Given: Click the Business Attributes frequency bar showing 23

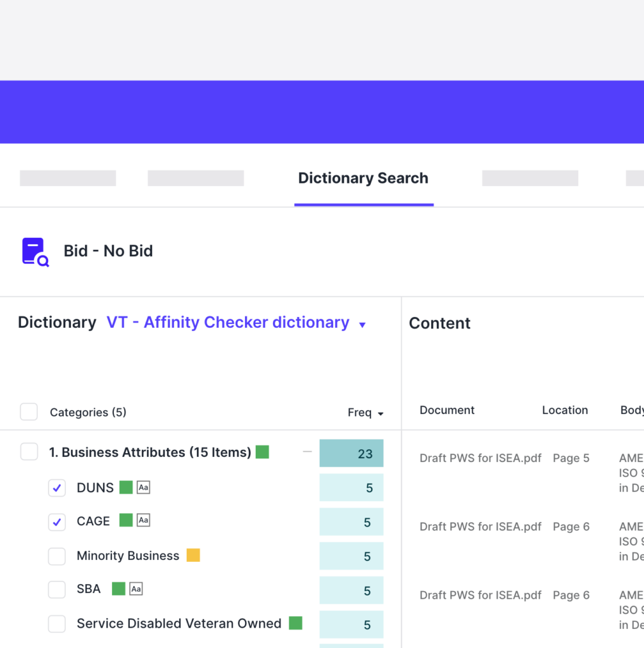Looking at the screenshot, I should 351,454.
